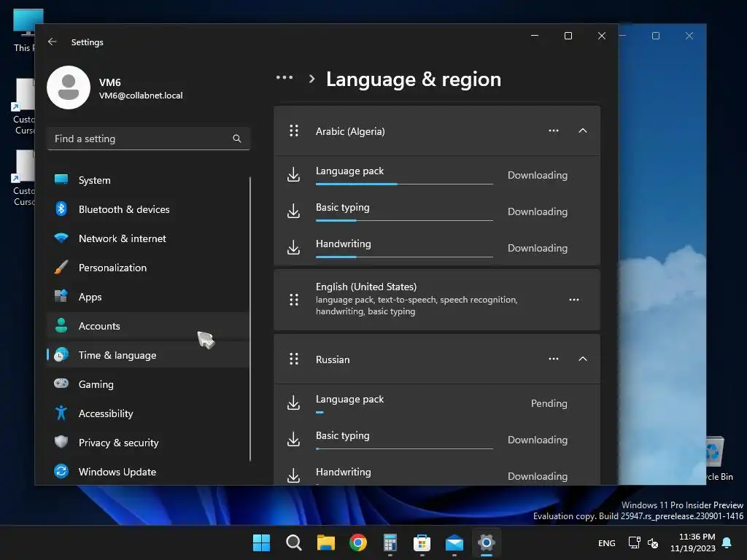
Task: Click the Apps icon in sidebar
Action: tap(61, 296)
